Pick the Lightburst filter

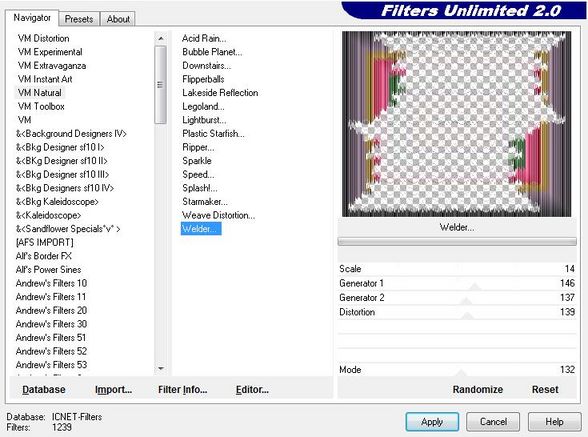click(204, 120)
